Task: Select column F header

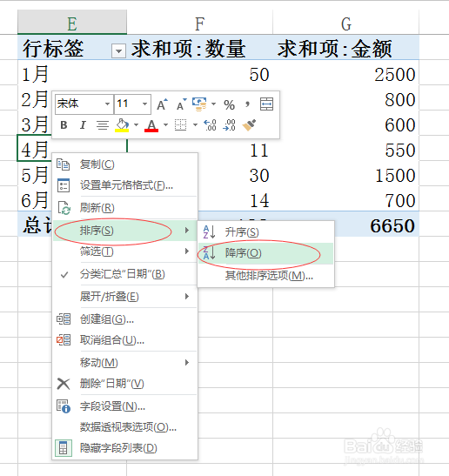Action: [x=200, y=22]
